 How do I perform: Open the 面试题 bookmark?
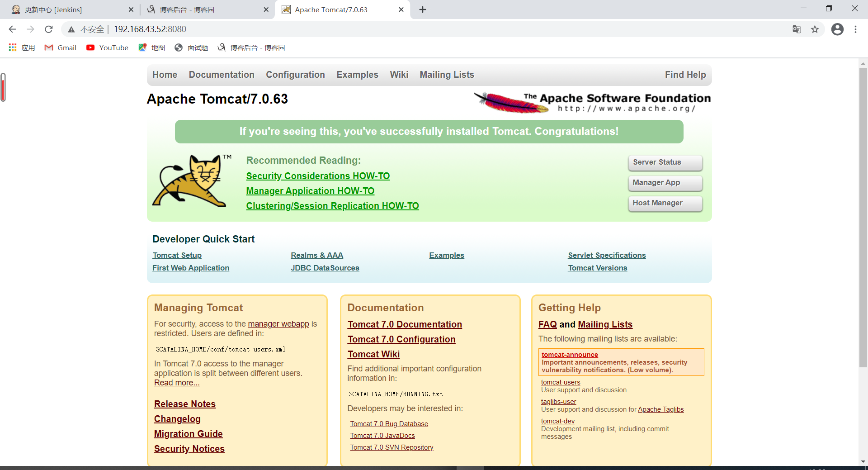tap(191, 47)
